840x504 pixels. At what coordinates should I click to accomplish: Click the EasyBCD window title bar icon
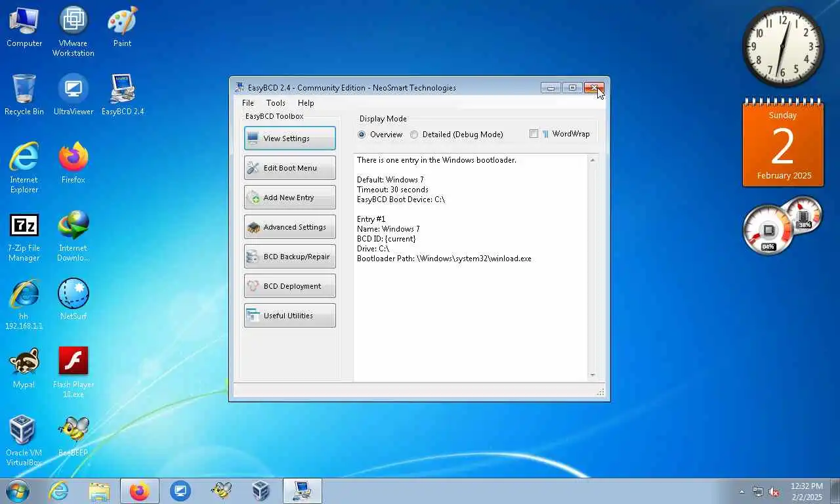pyautogui.click(x=240, y=88)
